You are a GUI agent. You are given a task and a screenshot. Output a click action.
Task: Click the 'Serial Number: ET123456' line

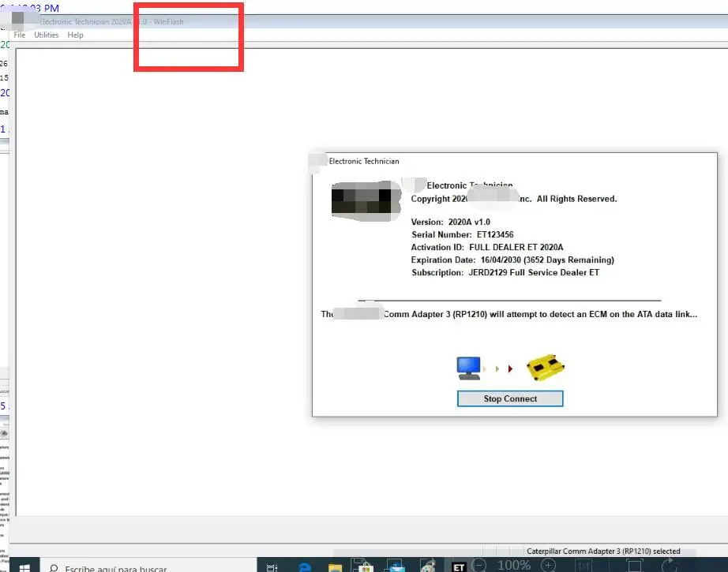point(463,235)
